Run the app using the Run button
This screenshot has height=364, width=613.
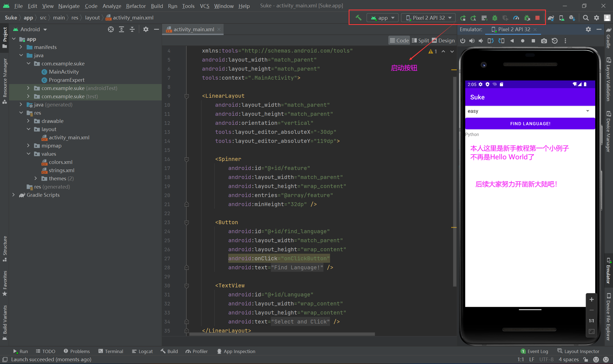[463, 18]
